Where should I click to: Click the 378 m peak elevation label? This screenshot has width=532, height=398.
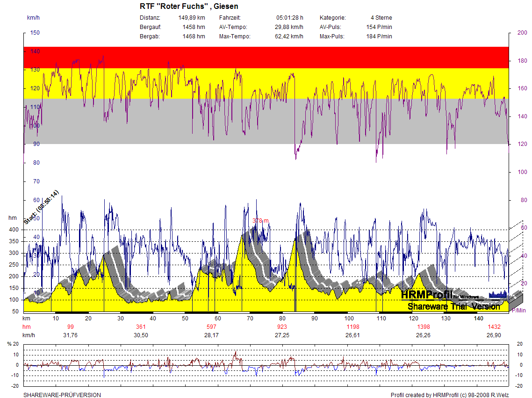point(260,221)
